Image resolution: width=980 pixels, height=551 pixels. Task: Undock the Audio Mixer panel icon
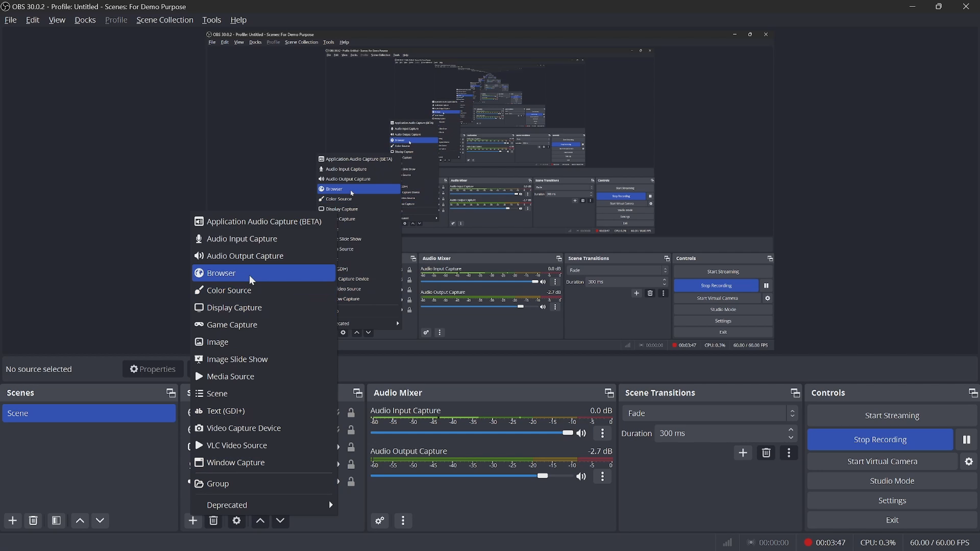coord(608,393)
